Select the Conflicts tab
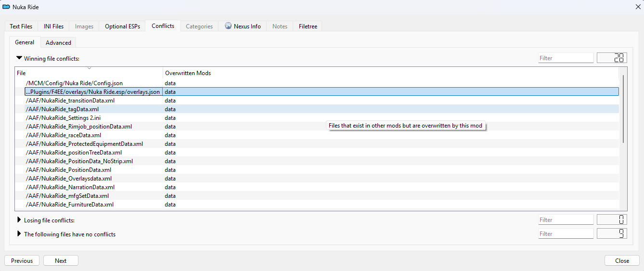 tap(163, 26)
